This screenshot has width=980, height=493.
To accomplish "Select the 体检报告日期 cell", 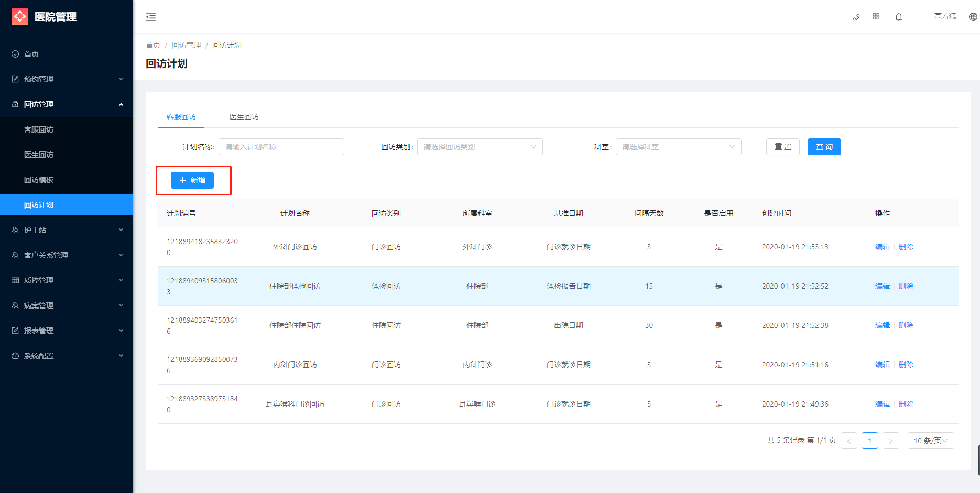I will (x=569, y=286).
